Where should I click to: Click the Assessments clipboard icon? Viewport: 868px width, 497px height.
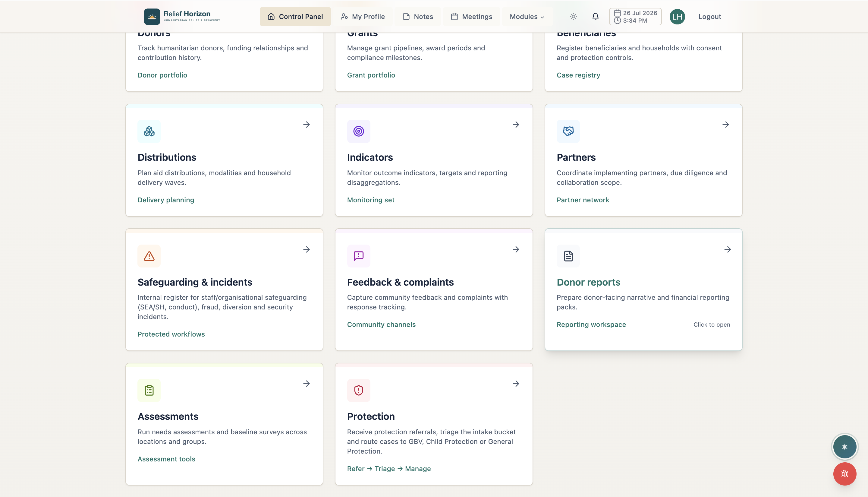tap(149, 390)
